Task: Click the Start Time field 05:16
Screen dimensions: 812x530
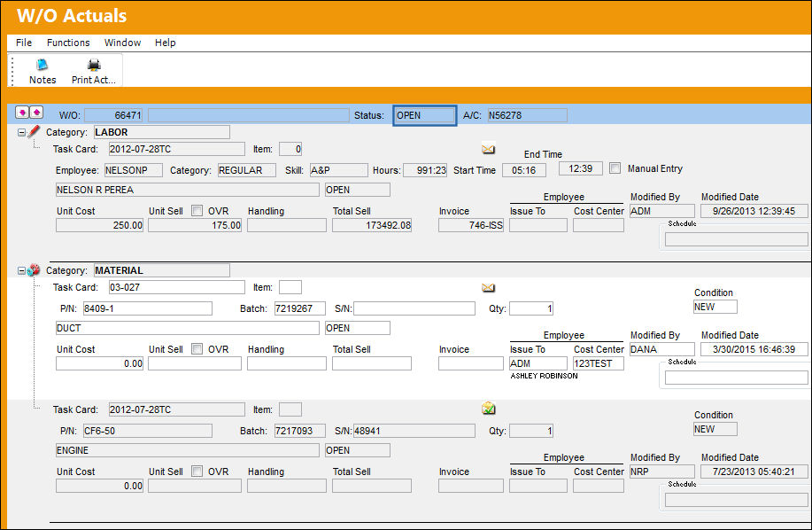Action: coord(524,170)
